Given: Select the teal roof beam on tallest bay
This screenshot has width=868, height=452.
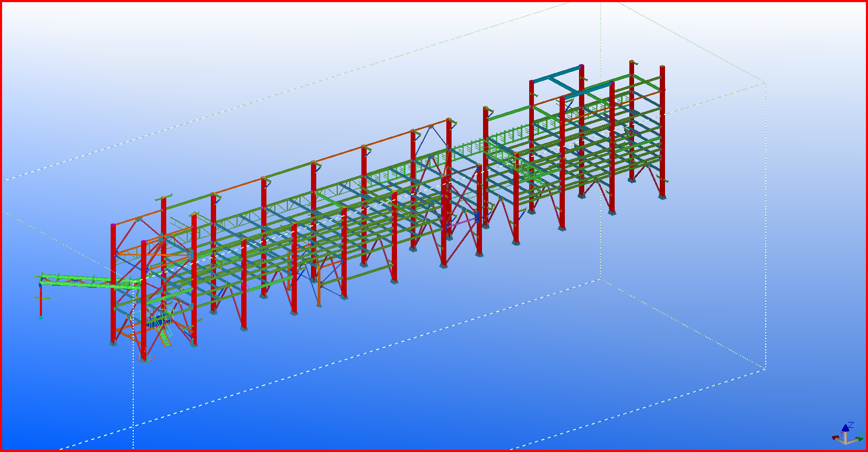Looking at the screenshot, I should tap(557, 73).
